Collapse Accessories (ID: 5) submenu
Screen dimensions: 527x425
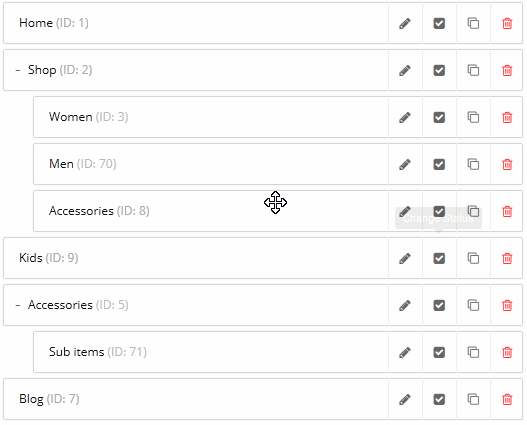click(x=18, y=305)
